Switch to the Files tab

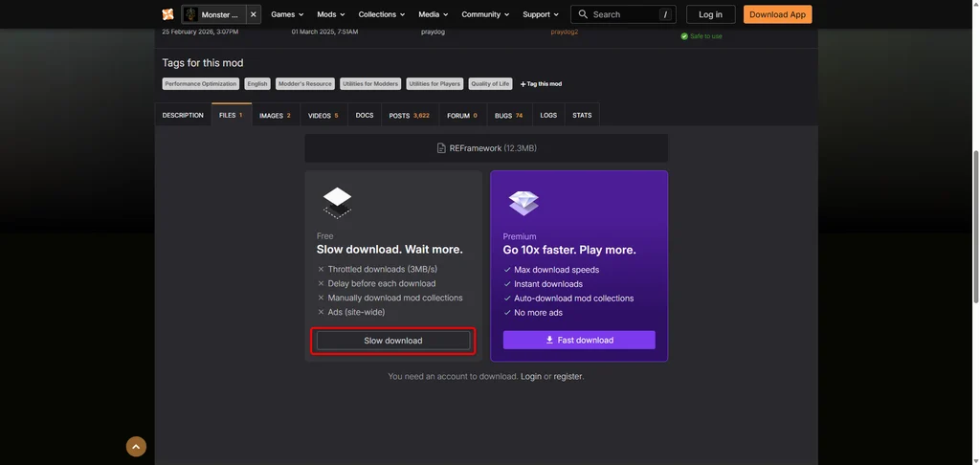pos(232,115)
